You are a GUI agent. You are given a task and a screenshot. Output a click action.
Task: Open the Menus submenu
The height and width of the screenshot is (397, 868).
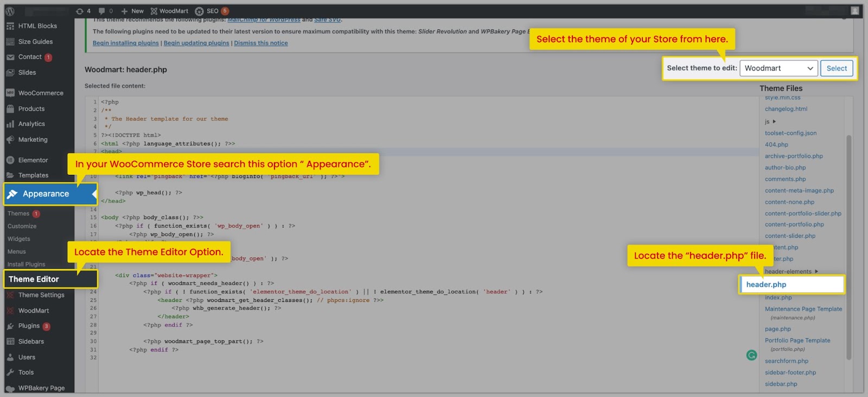pyautogui.click(x=17, y=252)
